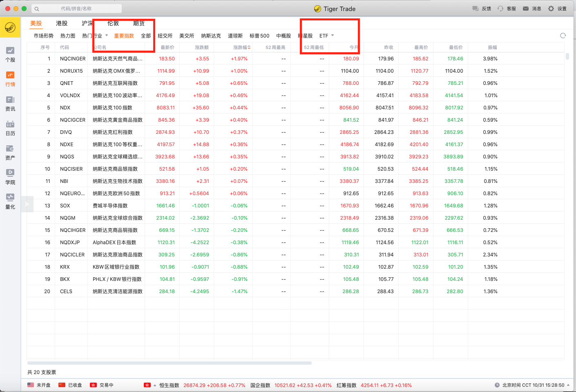The height and width of the screenshot is (392, 576).
Task: Click the Tiger logo in the sidebar
Action: (x=10, y=27)
